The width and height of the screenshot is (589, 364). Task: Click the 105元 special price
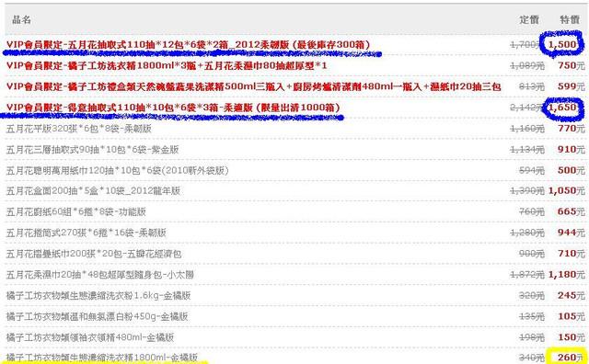(572, 317)
